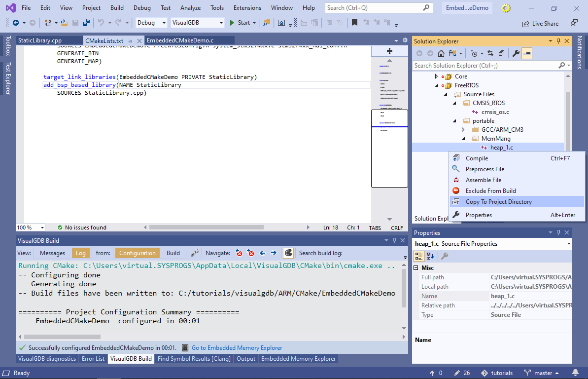Click the editor settings gear icon above the code
The image size is (588, 379).
click(405, 40)
